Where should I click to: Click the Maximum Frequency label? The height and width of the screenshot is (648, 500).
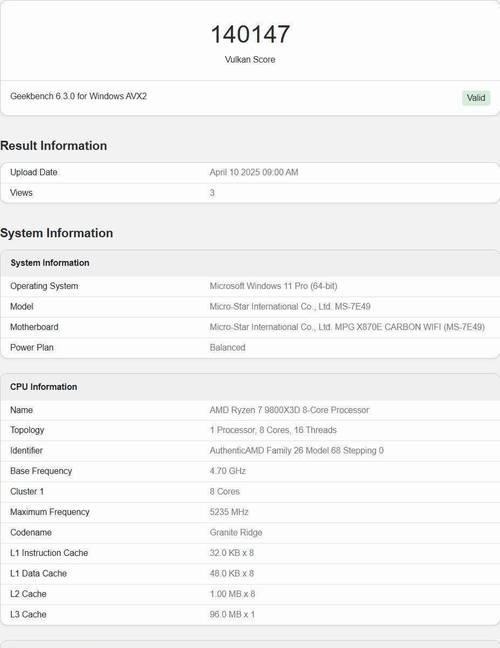click(50, 512)
